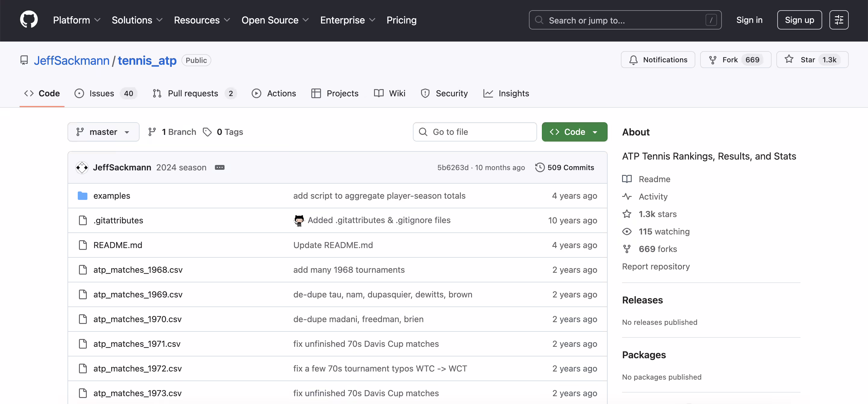The height and width of the screenshot is (404, 868).
Task: Expand the Platform menu in header
Action: pos(77,20)
